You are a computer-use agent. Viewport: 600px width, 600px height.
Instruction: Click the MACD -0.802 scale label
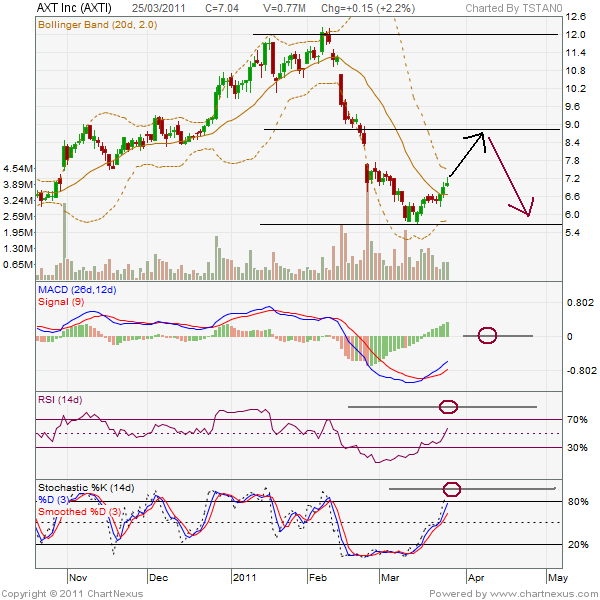(x=581, y=370)
